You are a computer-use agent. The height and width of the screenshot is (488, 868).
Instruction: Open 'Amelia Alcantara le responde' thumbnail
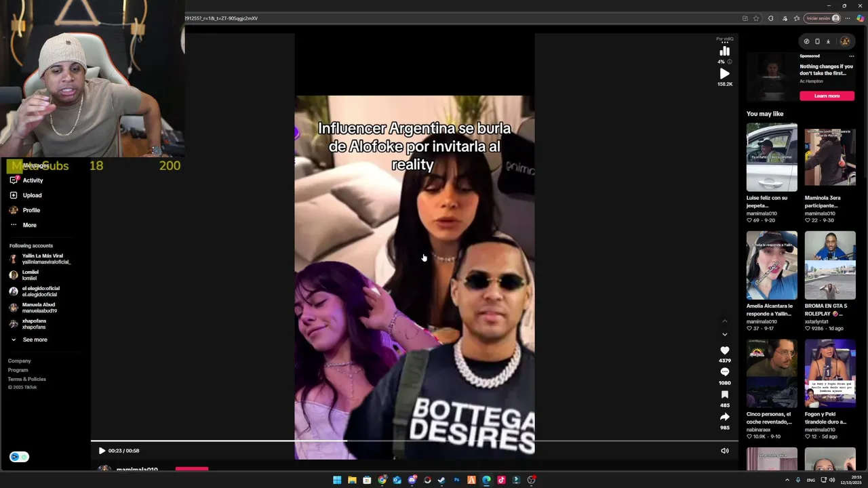pos(772,266)
